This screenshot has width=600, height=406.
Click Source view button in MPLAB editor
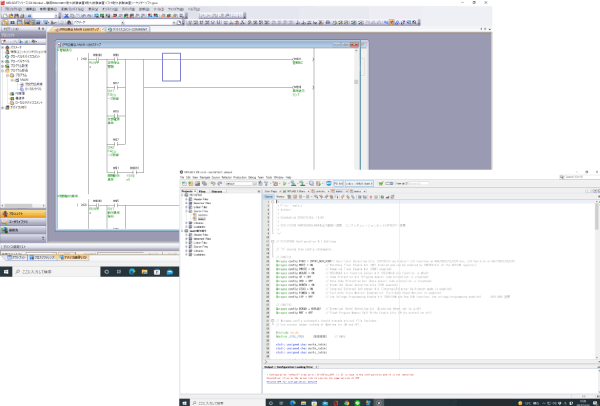(x=269, y=197)
